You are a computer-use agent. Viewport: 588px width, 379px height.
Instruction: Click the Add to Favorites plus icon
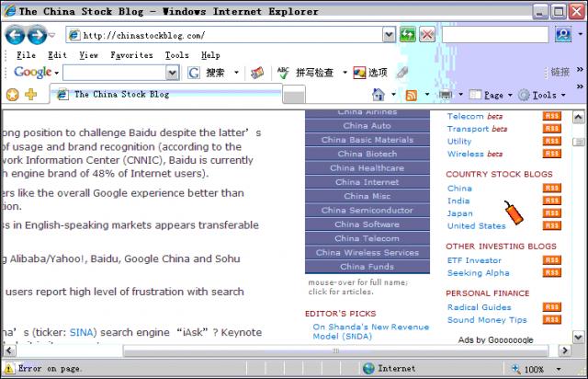(x=30, y=94)
